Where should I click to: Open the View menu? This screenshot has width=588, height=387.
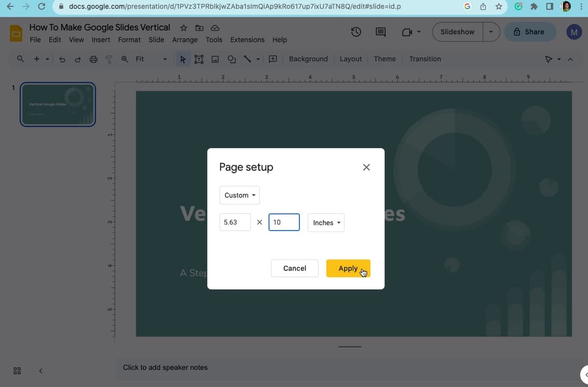tap(76, 40)
